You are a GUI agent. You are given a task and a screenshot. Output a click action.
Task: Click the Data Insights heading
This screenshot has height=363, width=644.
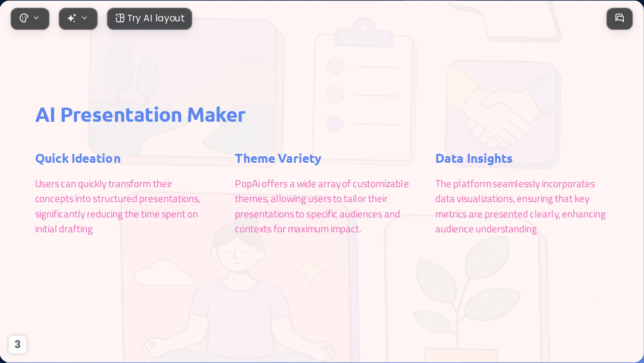(474, 158)
